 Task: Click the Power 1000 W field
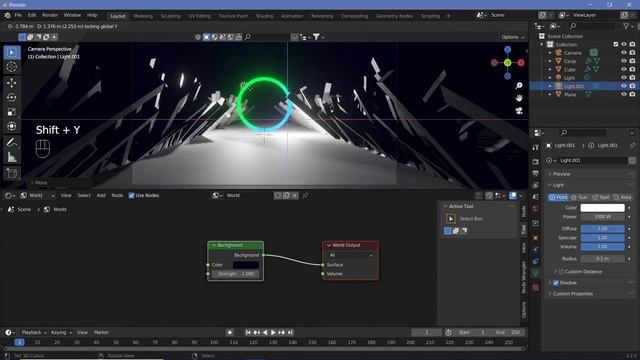point(602,217)
